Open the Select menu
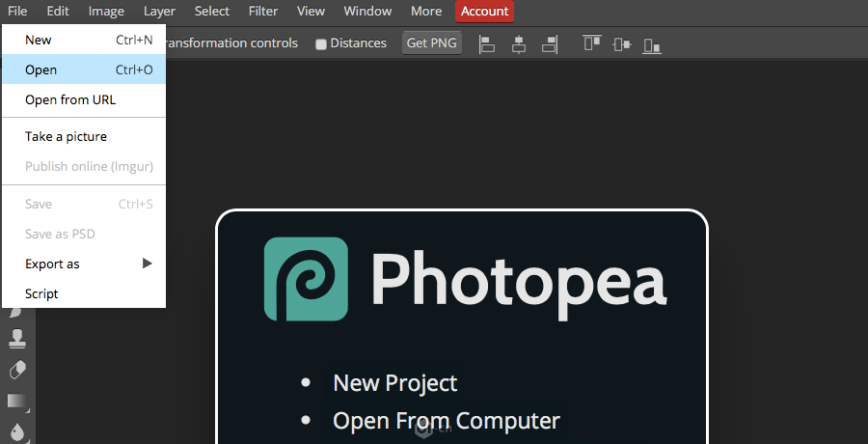 (x=212, y=11)
